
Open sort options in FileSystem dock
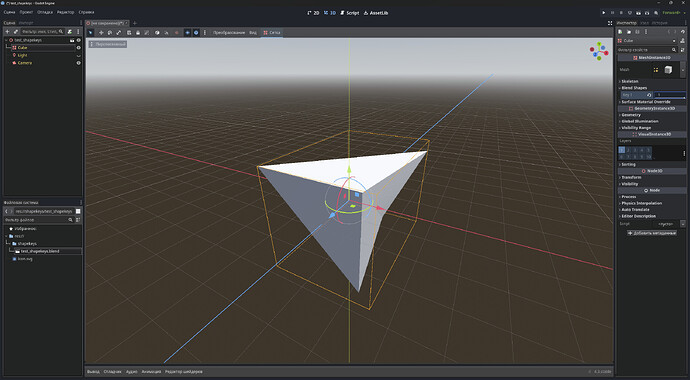point(78,219)
